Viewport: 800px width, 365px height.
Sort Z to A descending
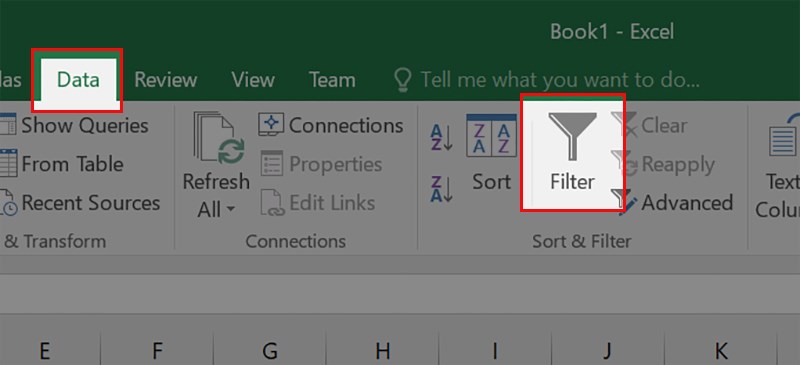(441, 189)
